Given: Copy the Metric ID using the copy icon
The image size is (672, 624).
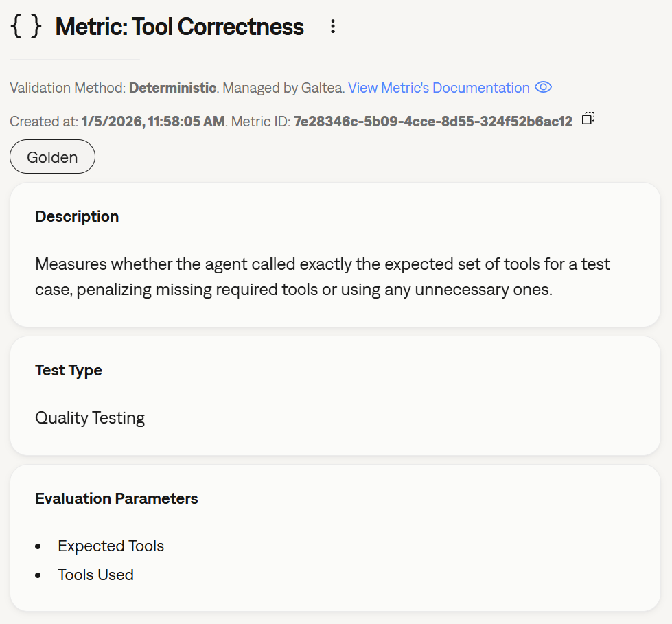Looking at the screenshot, I should click(588, 118).
